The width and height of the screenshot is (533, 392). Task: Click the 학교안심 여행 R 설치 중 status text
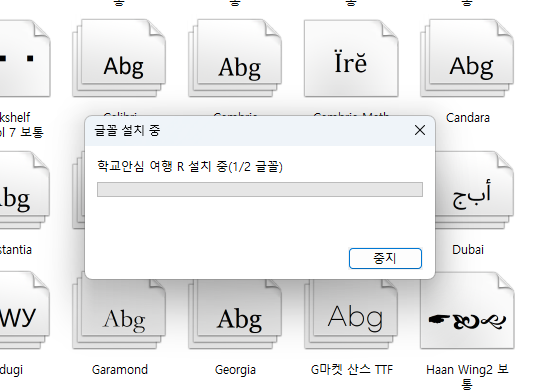pyautogui.click(x=190, y=167)
